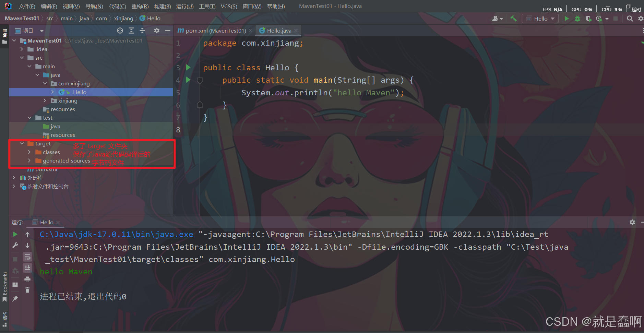The width and height of the screenshot is (644, 333).
Task: Toggle the Bookmarks side tool window
Action: 4,287
